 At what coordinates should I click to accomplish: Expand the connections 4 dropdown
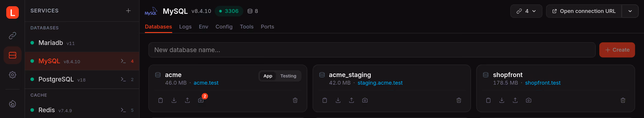(x=526, y=11)
